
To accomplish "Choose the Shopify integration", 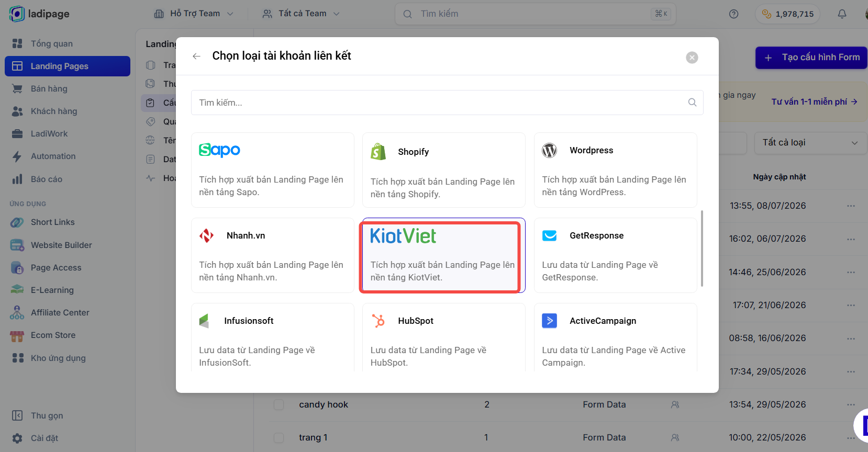I will tap(443, 170).
